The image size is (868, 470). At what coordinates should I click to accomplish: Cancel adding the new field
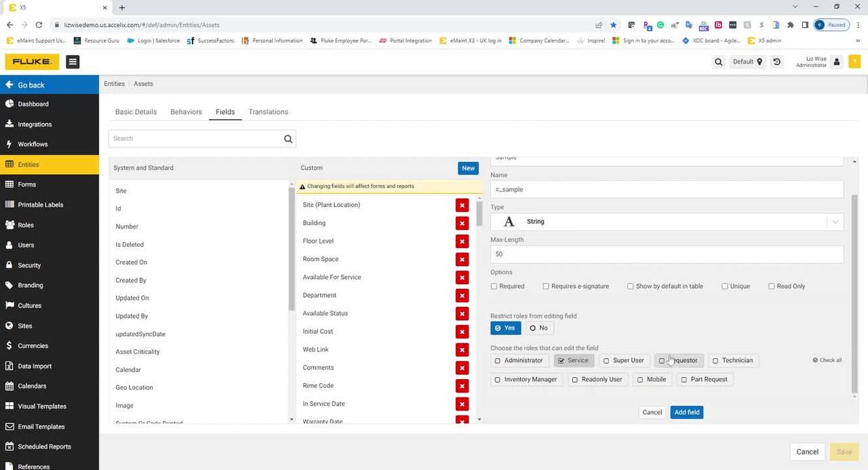(x=652, y=412)
